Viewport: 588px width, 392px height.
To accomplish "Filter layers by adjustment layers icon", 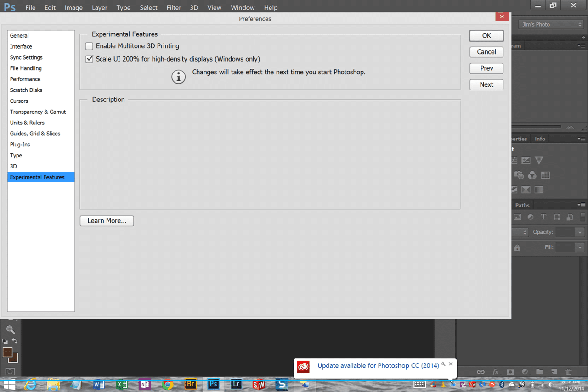I will pyautogui.click(x=531, y=217).
